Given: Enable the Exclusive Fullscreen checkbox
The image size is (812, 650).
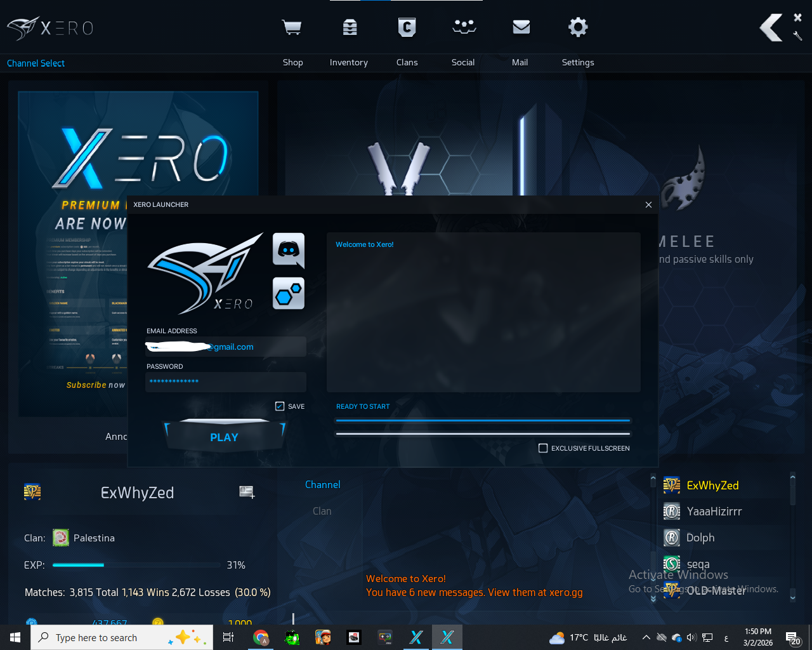Looking at the screenshot, I should [x=543, y=448].
